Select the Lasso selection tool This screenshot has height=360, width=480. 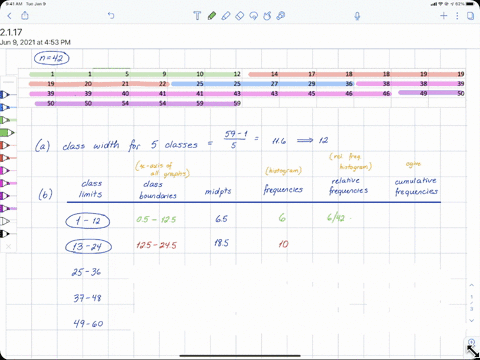click(254, 16)
